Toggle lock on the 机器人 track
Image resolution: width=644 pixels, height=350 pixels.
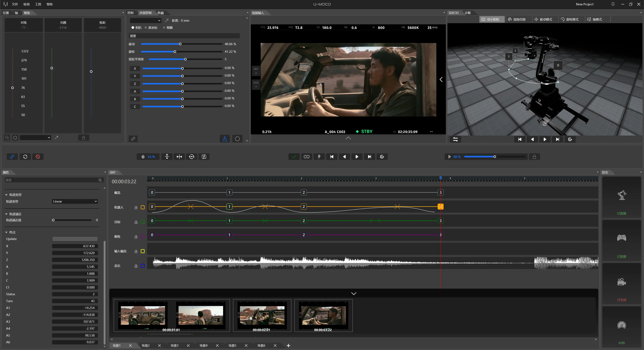click(136, 208)
